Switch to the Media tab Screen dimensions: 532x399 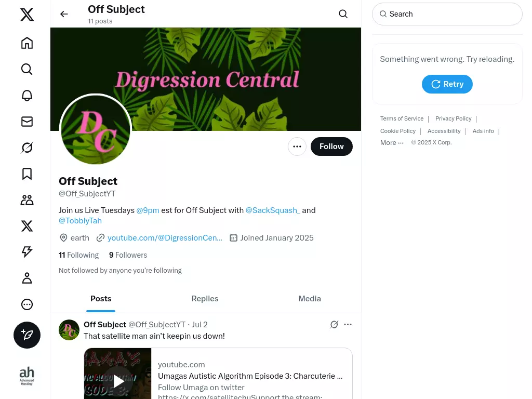click(310, 299)
